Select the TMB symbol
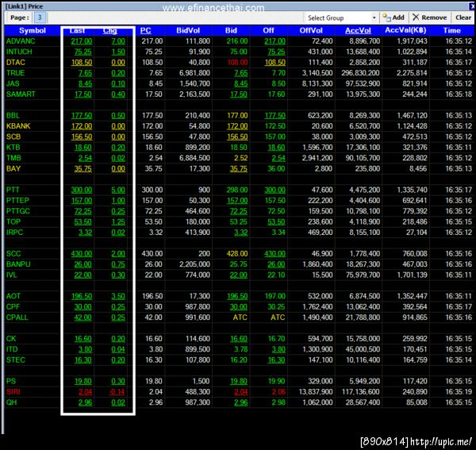This screenshot has width=476, height=450. [x=13, y=158]
